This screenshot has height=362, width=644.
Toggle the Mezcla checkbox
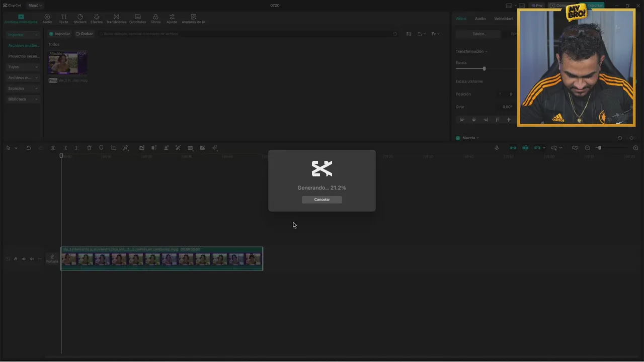tap(458, 138)
